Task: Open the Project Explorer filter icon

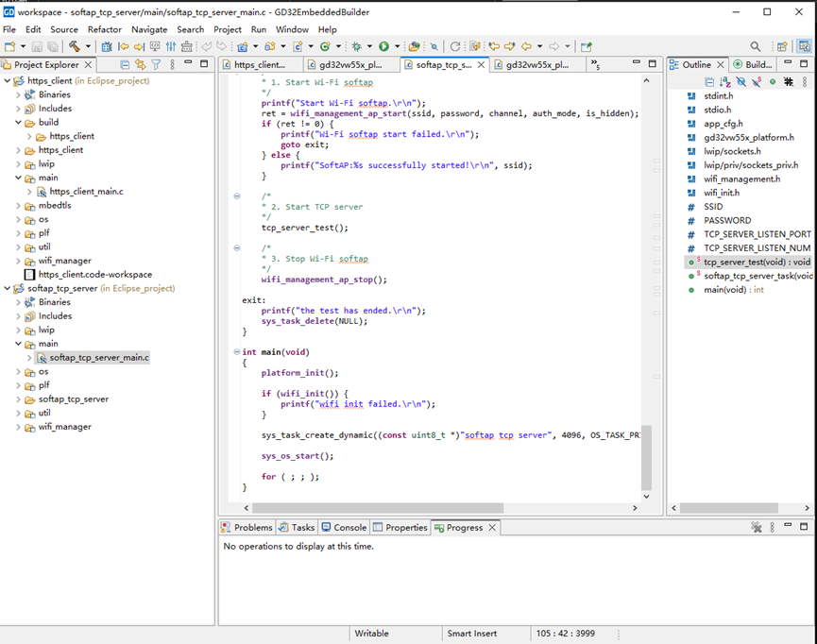Action: click(x=157, y=65)
